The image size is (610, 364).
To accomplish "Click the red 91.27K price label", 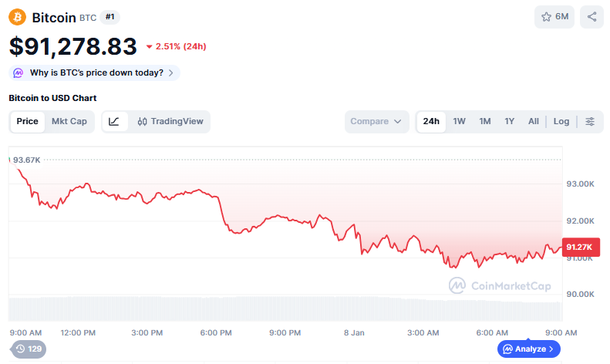I will click(579, 247).
